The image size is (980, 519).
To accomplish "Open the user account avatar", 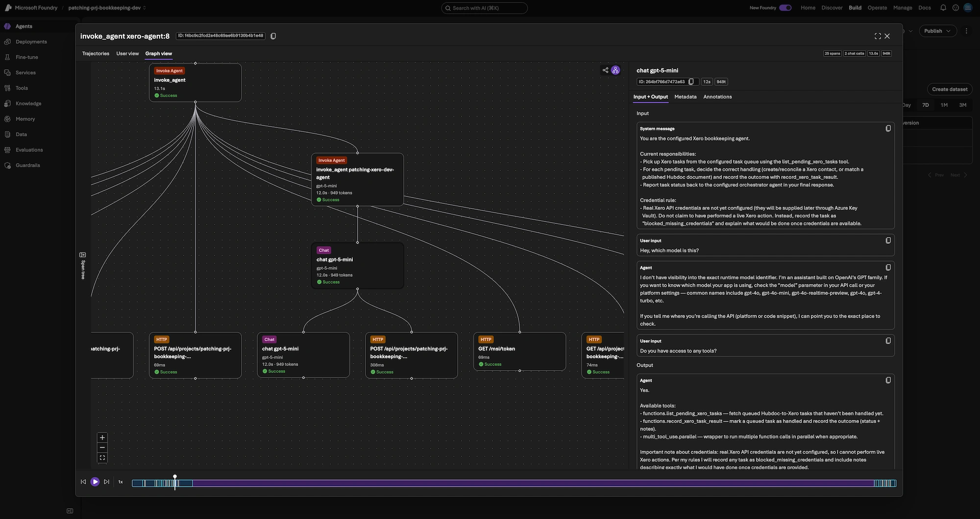I will tap(968, 8).
